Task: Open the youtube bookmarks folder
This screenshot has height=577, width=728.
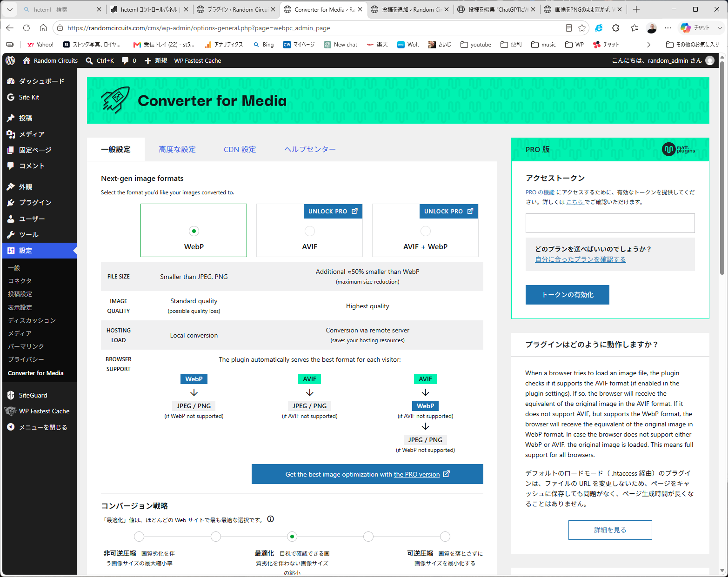Action: [476, 45]
